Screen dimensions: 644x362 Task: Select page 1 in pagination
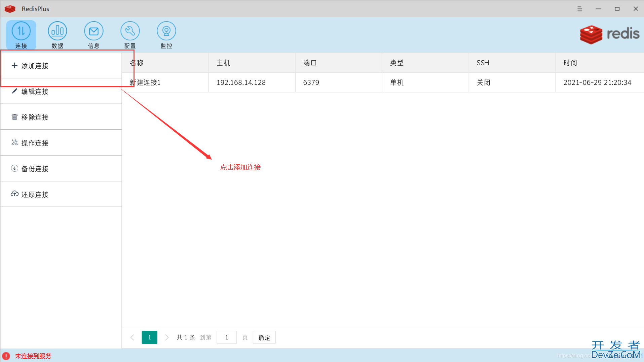pyautogui.click(x=149, y=337)
